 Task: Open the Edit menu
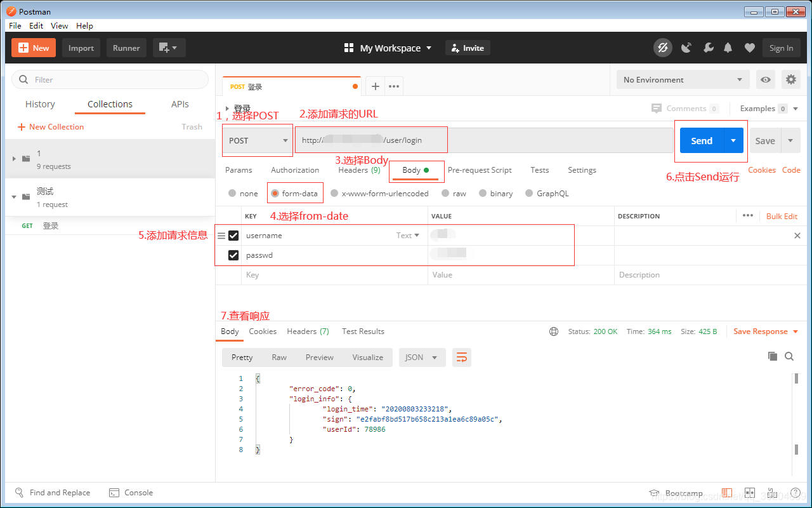(36, 25)
